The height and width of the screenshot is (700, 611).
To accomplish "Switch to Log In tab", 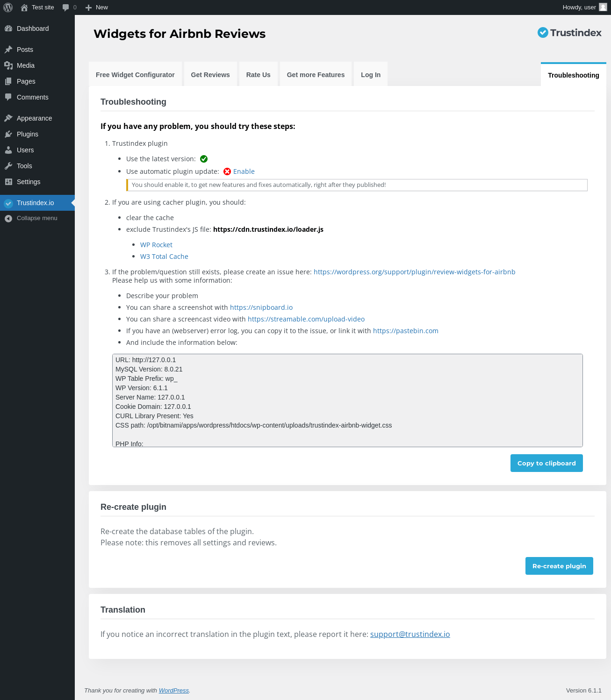I will 371,74.
